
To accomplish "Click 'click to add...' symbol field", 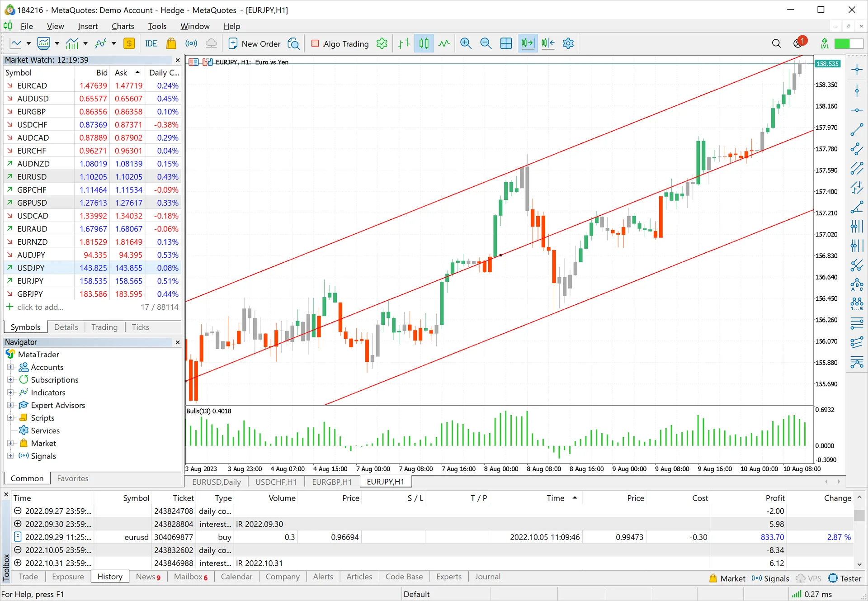I will click(40, 307).
